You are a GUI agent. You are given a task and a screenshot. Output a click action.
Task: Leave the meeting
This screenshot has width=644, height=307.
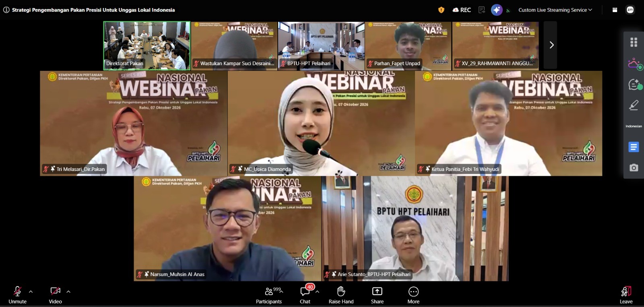[x=626, y=295]
